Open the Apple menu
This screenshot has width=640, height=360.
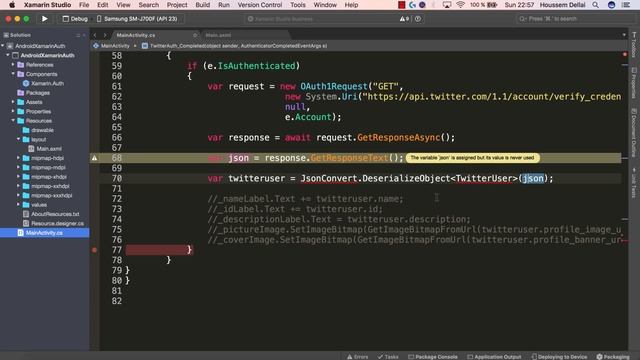(x=12, y=5)
